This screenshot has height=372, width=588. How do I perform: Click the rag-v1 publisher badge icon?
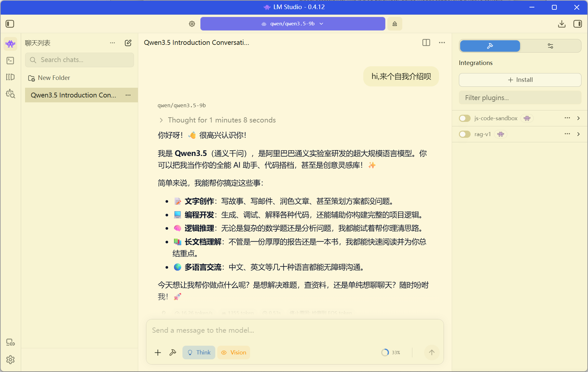coord(501,134)
